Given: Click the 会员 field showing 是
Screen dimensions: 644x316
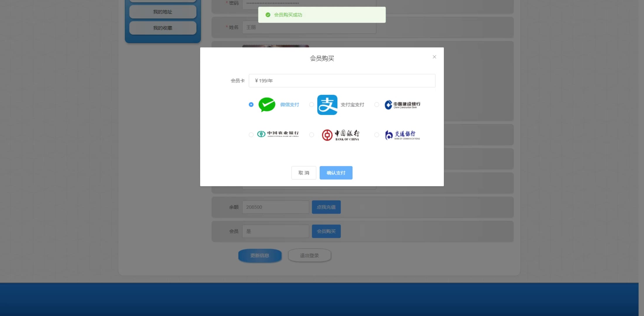Looking at the screenshot, I should coord(276,231).
